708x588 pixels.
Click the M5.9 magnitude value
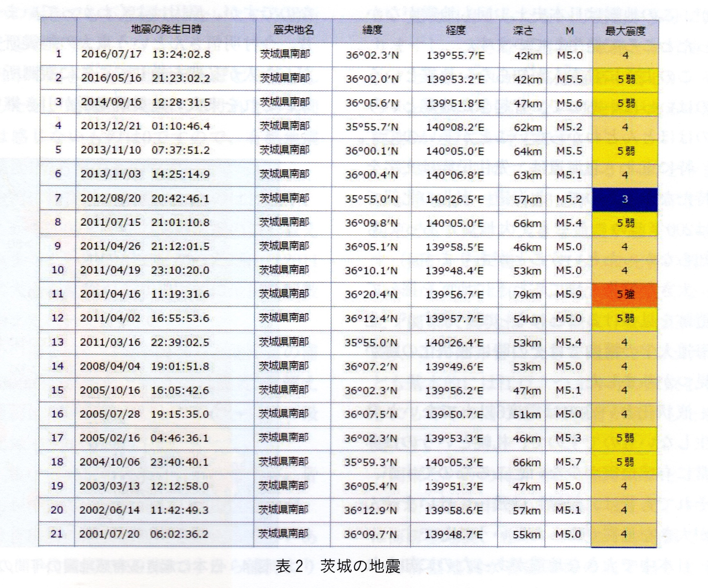pyautogui.click(x=569, y=294)
